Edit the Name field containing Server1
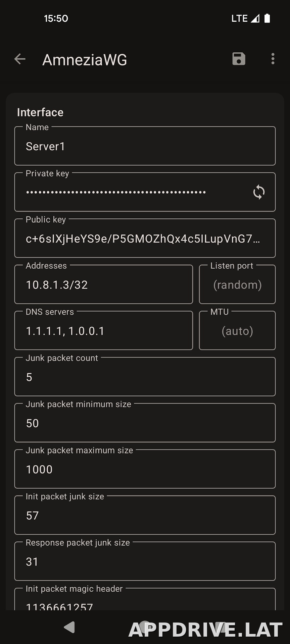290x644 pixels. tap(145, 146)
